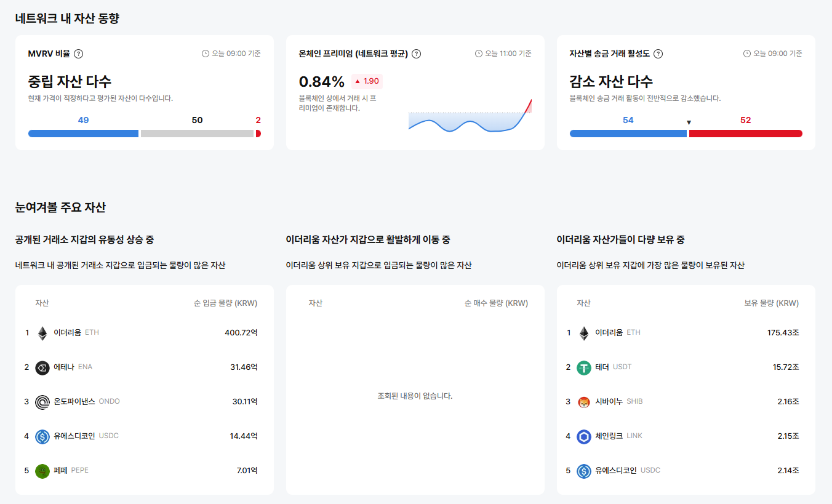Open the 시바이누 SHIB asset row
Screen dimensions: 832x504
pyautogui.click(x=686, y=402)
